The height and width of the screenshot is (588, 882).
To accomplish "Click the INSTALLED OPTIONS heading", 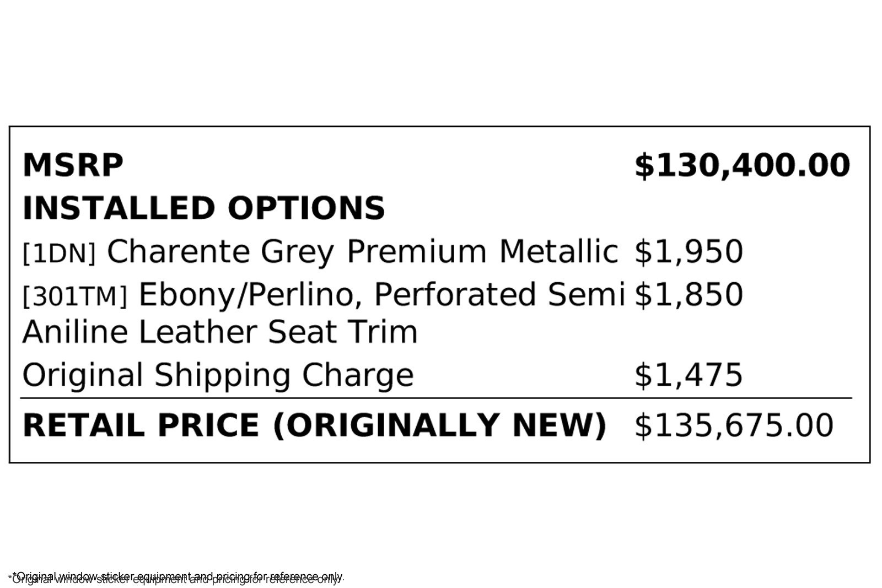I will [203, 208].
